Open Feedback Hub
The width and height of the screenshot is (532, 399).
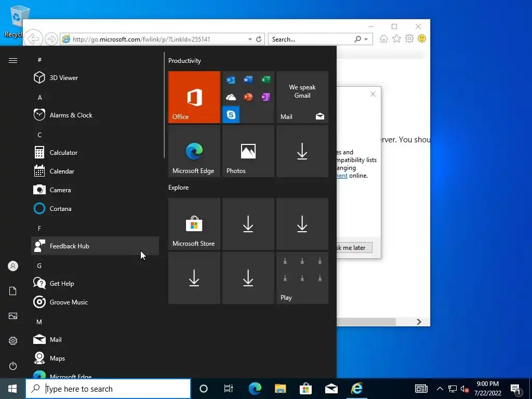tap(95, 246)
